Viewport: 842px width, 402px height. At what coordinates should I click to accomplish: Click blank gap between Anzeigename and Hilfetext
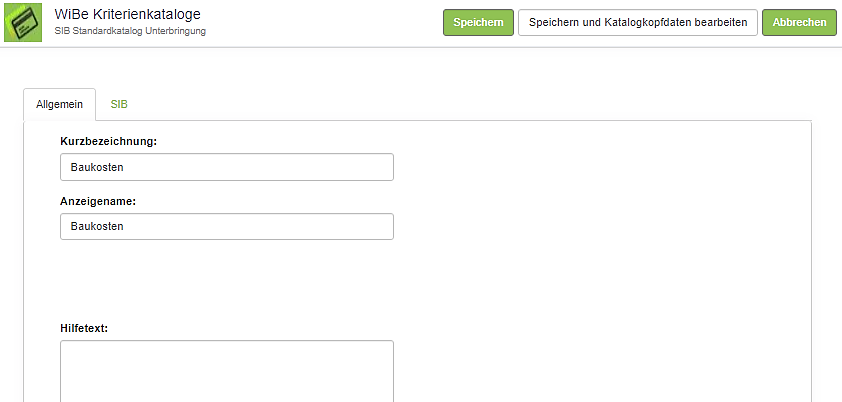[x=226, y=280]
